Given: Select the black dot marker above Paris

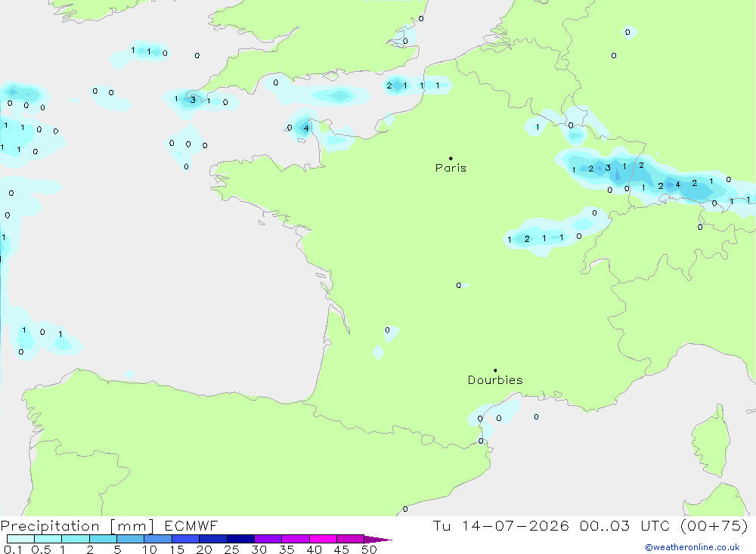Looking at the screenshot, I should click(x=451, y=158).
